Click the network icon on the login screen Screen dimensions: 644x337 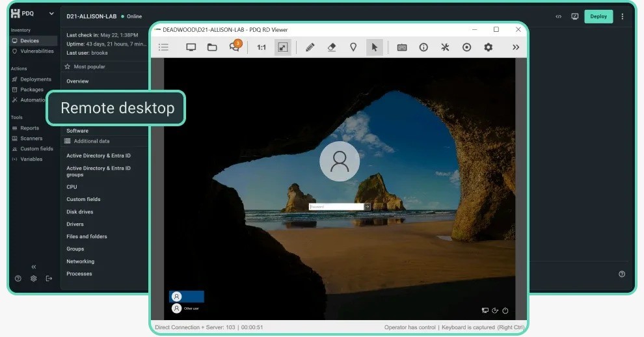click(x=485, y=310)
